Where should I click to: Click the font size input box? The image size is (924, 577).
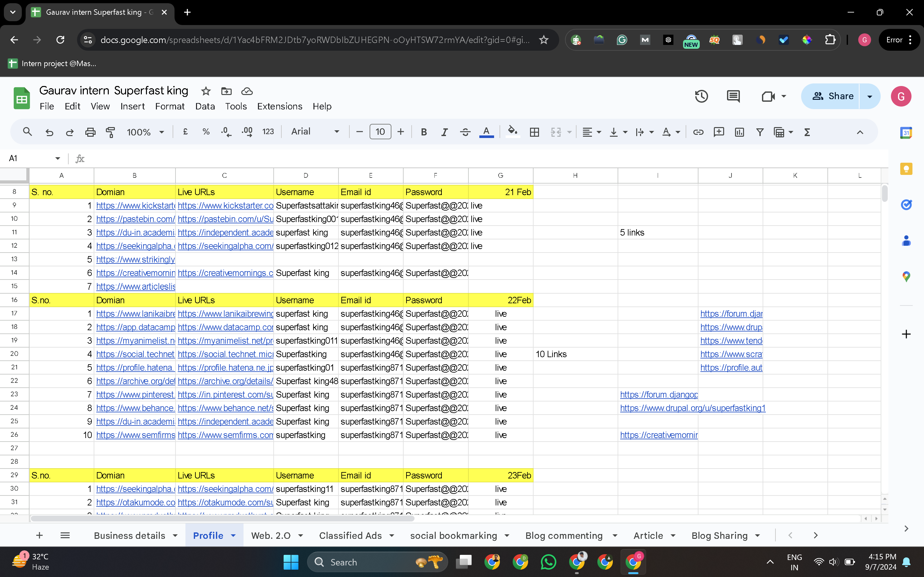point(380,132)
